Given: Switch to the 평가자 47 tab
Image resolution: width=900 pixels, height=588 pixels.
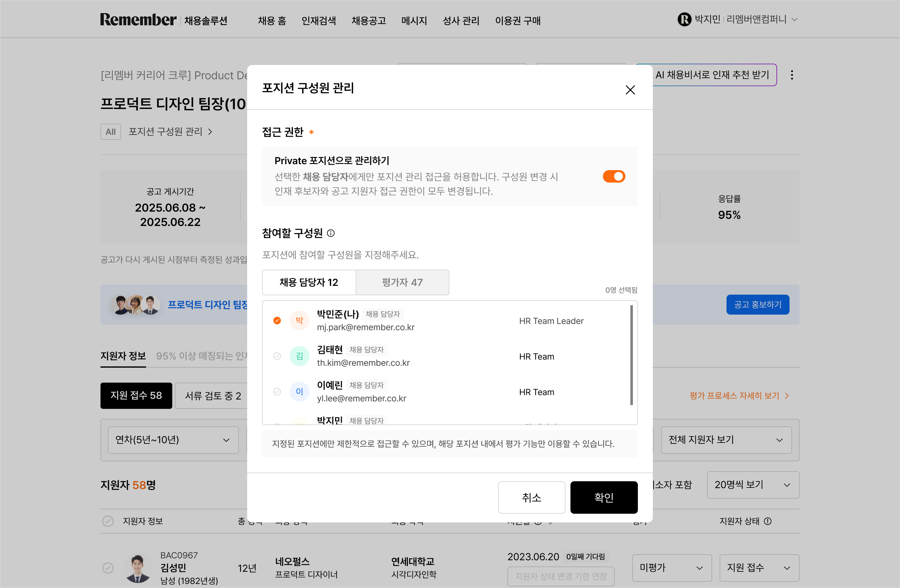Looking at the screenshot, I should [402, 282].
